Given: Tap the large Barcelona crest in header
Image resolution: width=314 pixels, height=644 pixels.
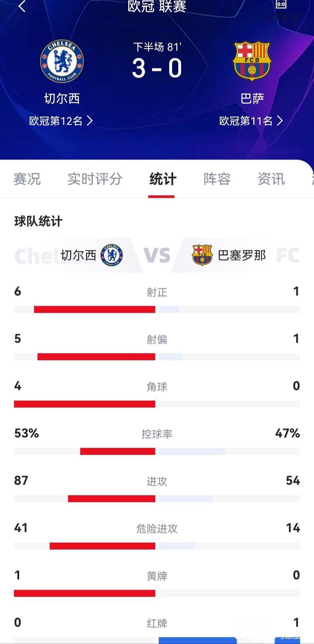Looking at the screenshot, I should pos(252,61).
